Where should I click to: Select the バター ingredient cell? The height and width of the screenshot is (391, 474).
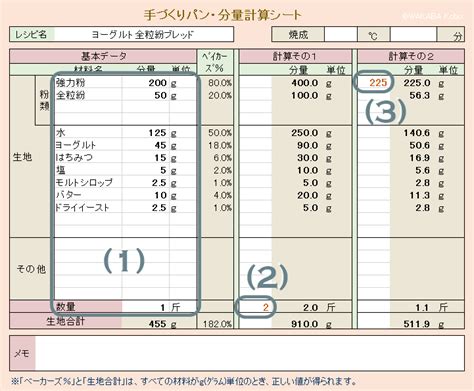88,195
